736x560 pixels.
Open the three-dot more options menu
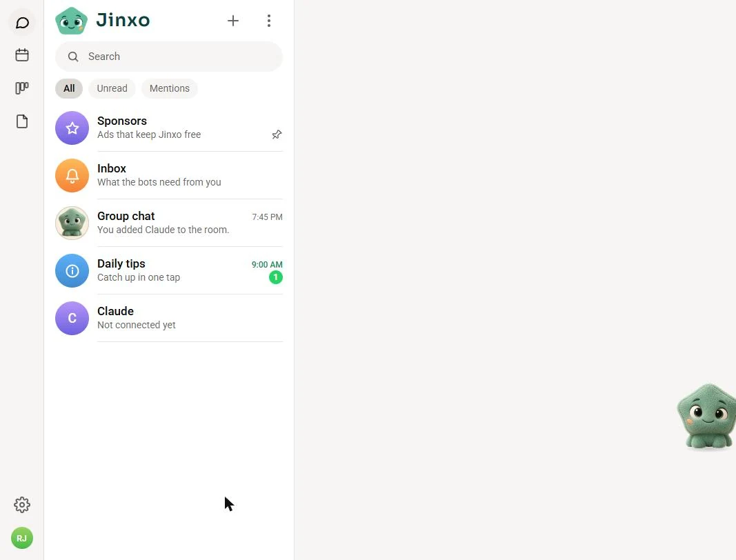point(269,21)
